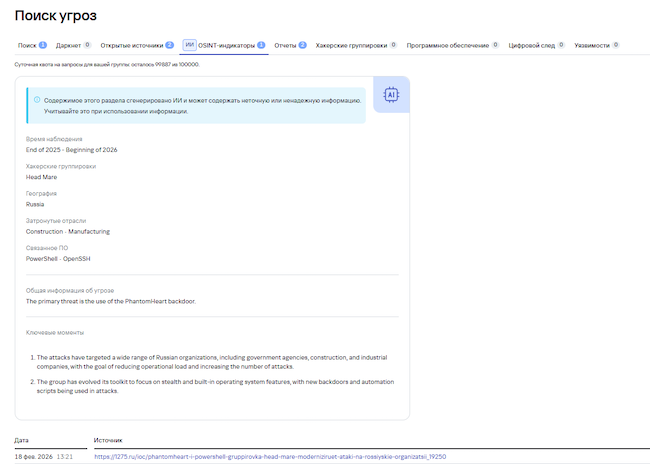Click the PhantomHeart backdoor threat summary text

coord(111,301)
